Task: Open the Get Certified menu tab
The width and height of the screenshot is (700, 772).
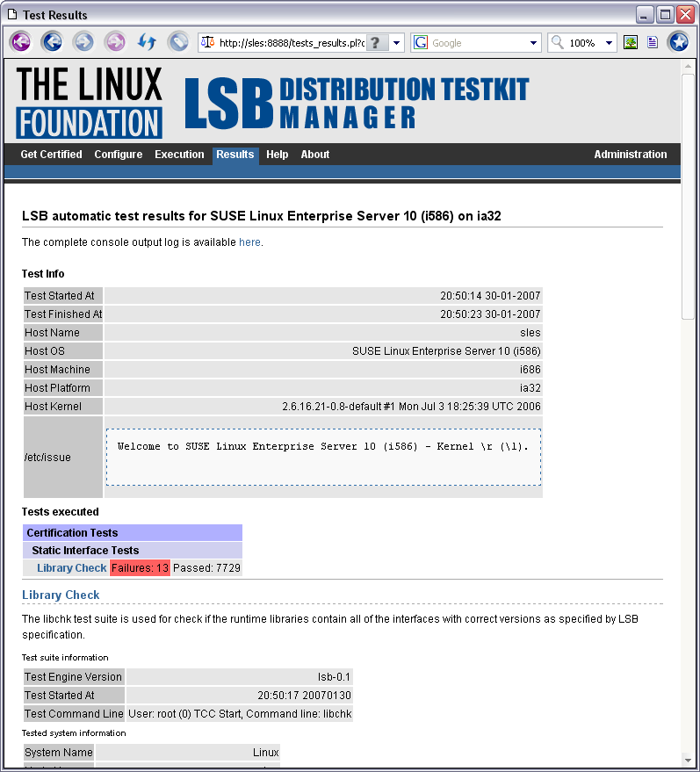Action: (x=51, y=154)
